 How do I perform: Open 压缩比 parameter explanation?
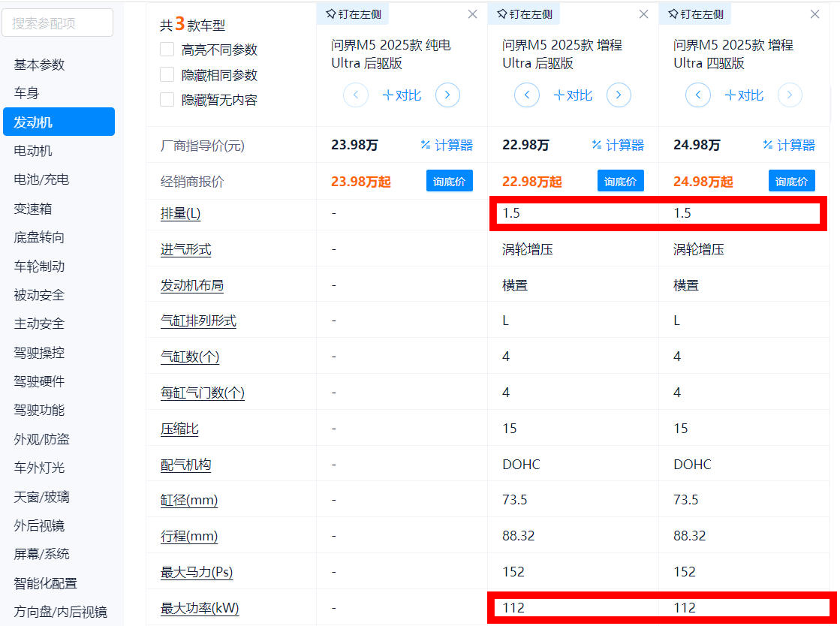pyautogui.click(x=179, y=429)
